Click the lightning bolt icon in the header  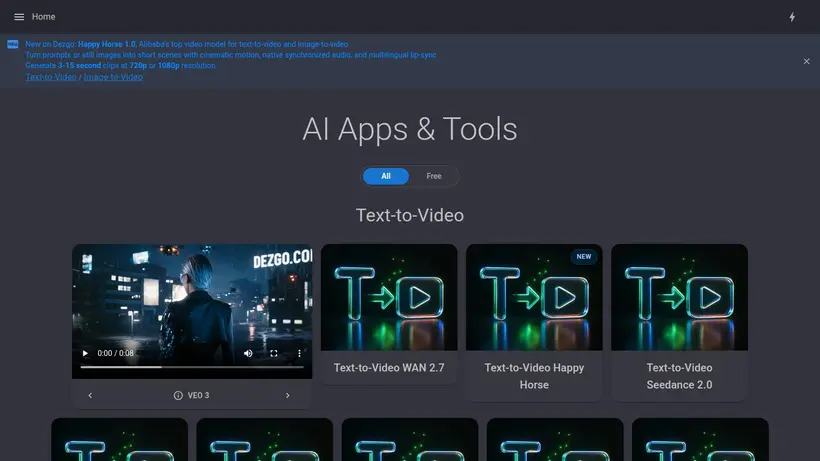792,17
